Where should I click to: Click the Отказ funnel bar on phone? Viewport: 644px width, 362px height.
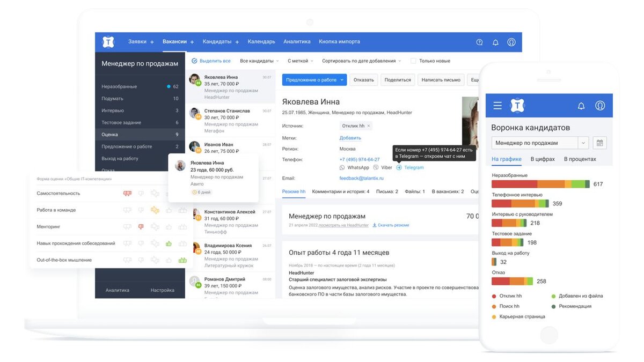512,281
